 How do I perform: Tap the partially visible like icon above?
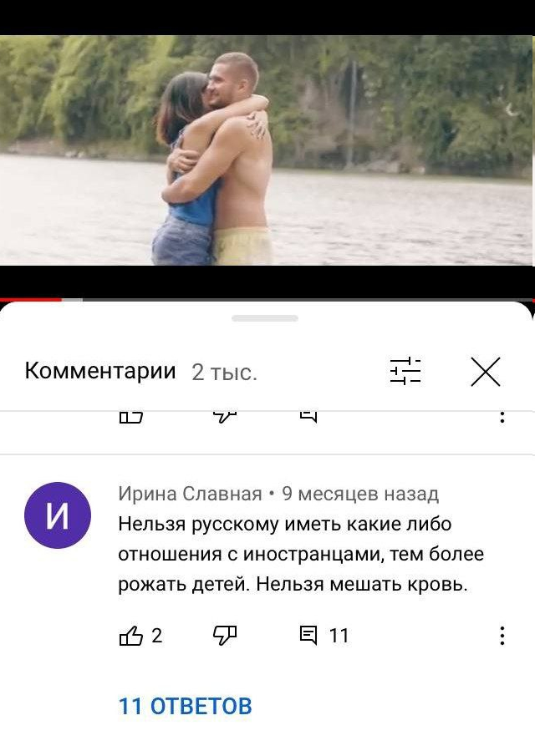coord(130,417)
